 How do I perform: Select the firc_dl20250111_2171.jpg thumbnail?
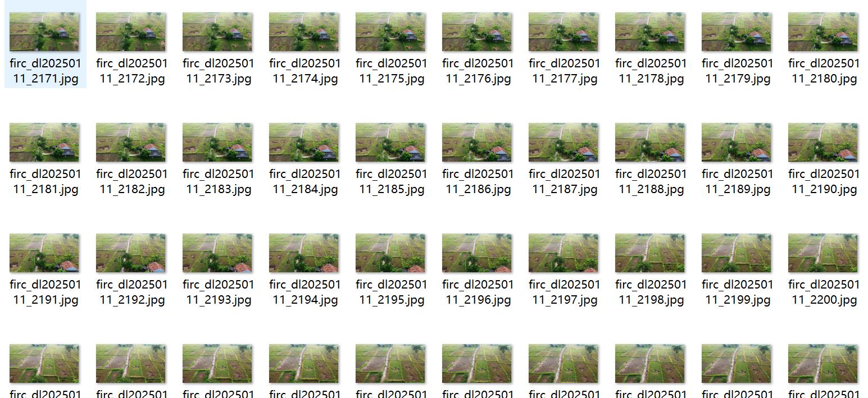point(44,32)
